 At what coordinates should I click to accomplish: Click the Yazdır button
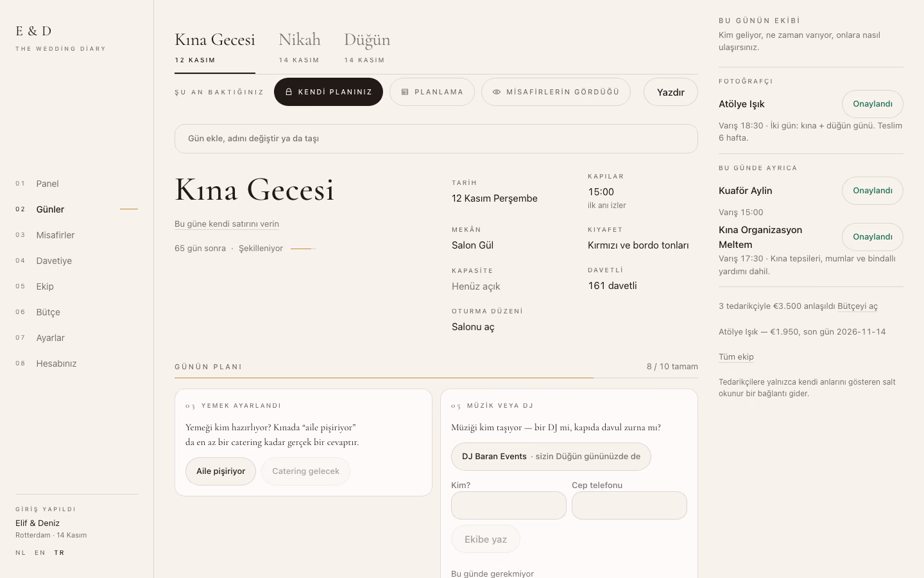671,92
